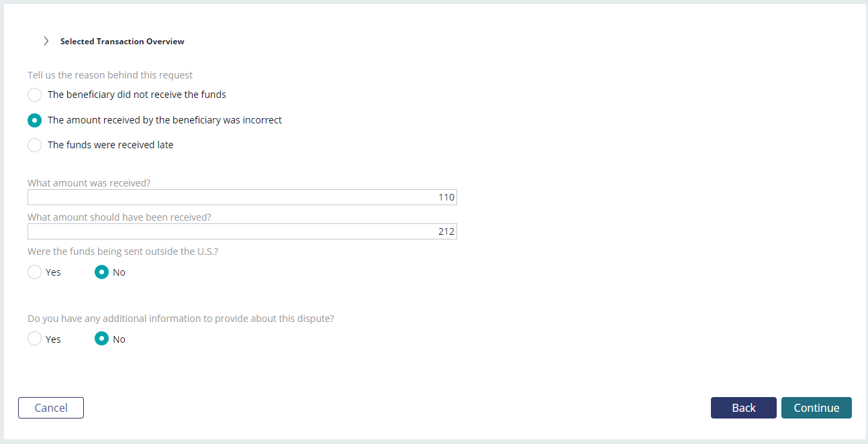Focus the amount received field showing 110
The width and height of the screenshot is (868, 444).
pos(242,197)
